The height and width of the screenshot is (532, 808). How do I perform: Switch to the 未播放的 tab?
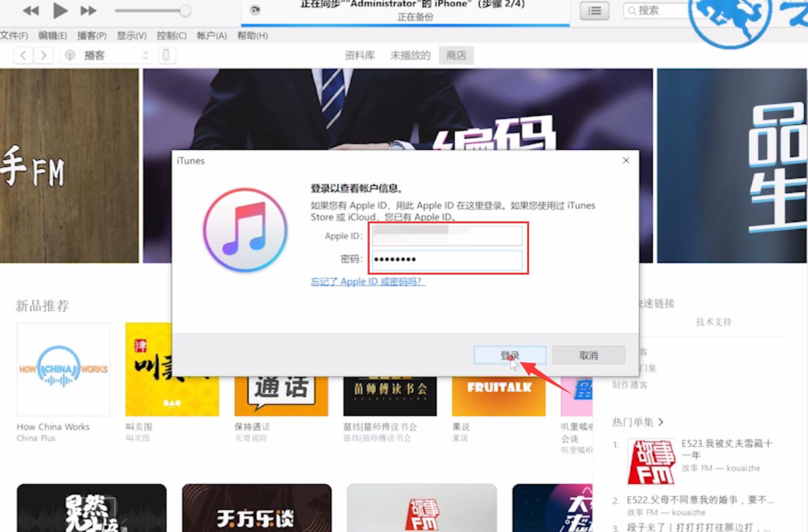click(x=410, y=55)
